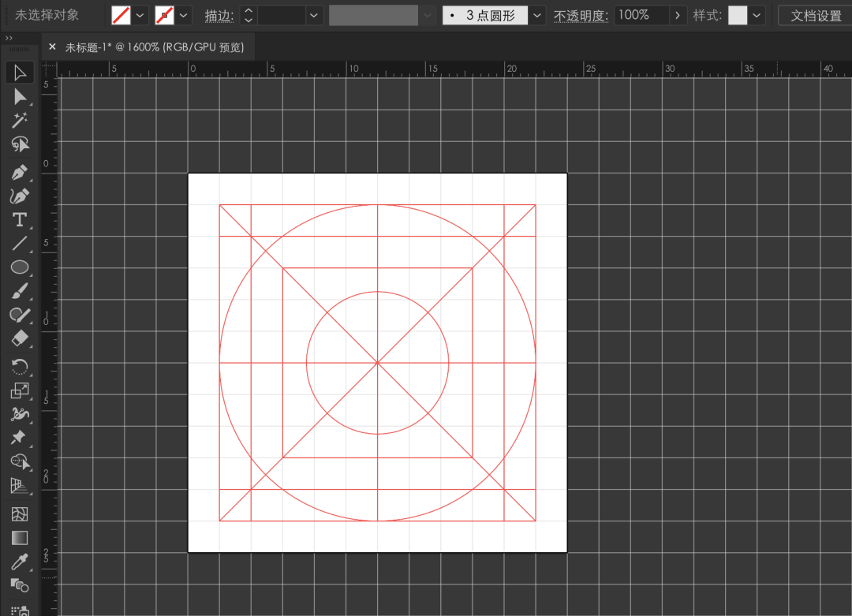
Task: Open the fill color dropdown arrow
Action: (x=140, y=15)
